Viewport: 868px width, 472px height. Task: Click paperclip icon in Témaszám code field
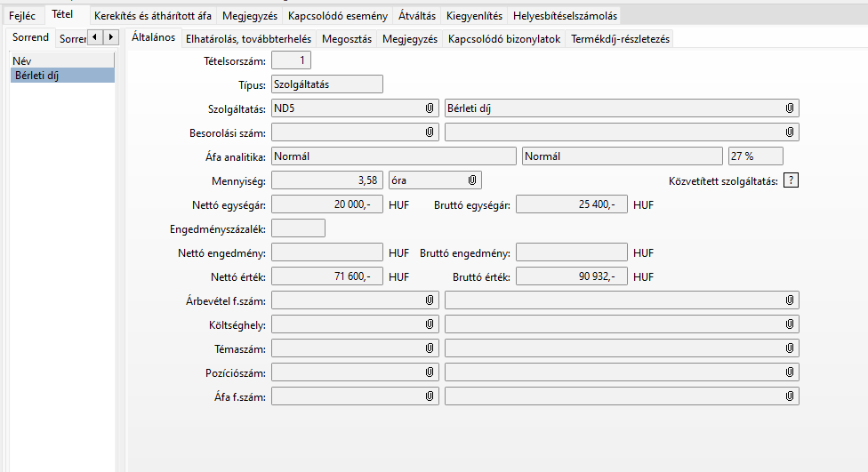[x=429, y=348]
